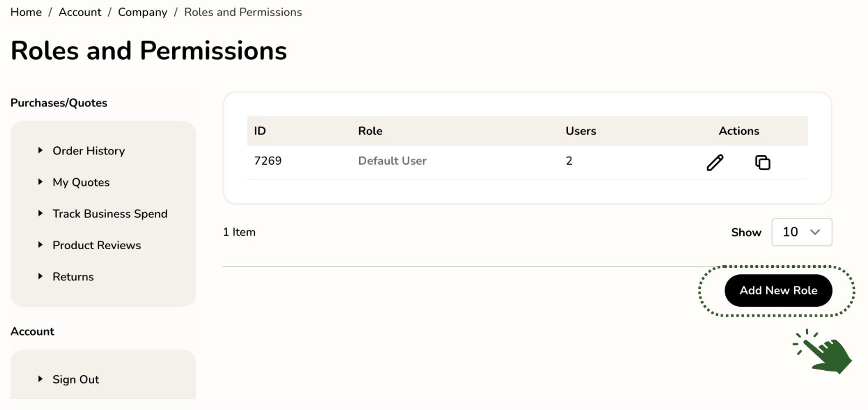Click the triangle next to Product Reviews
This screenshot has height=410, width=868.
click(40, 245)
